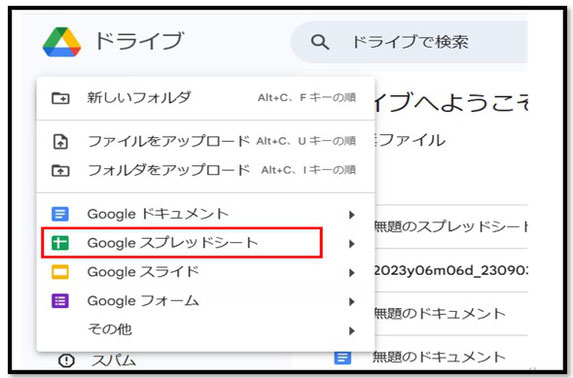Image resolution: width=573 pixels, height=378 pixels.
Task: Click the green Google Sheets icon
Action: (60, 243)
